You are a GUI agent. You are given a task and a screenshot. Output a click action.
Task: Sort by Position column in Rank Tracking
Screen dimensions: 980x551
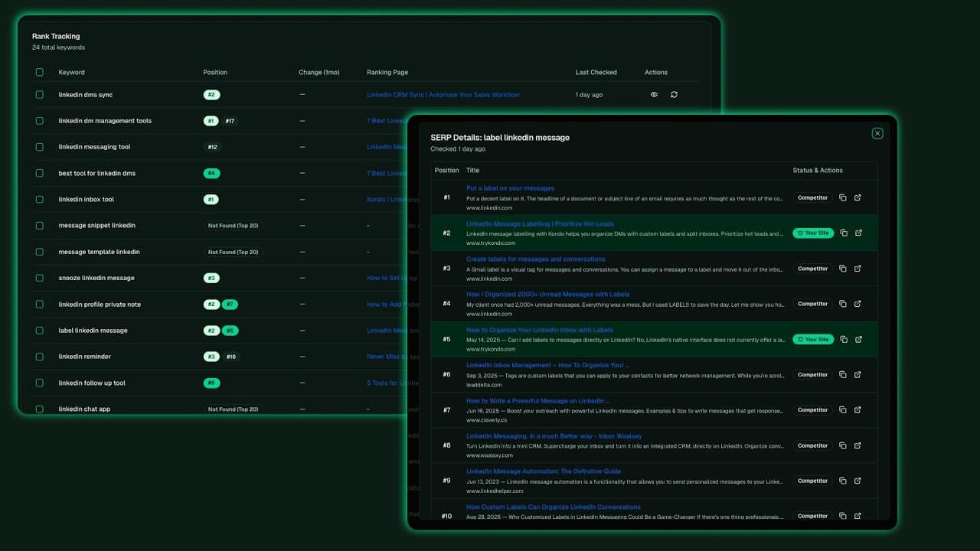[x=215, y=73]
